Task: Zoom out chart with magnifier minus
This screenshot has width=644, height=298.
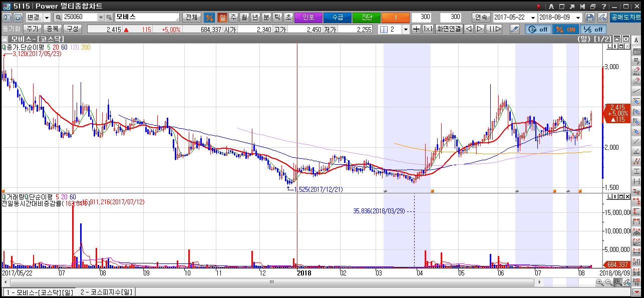Action: pos(609,283)
